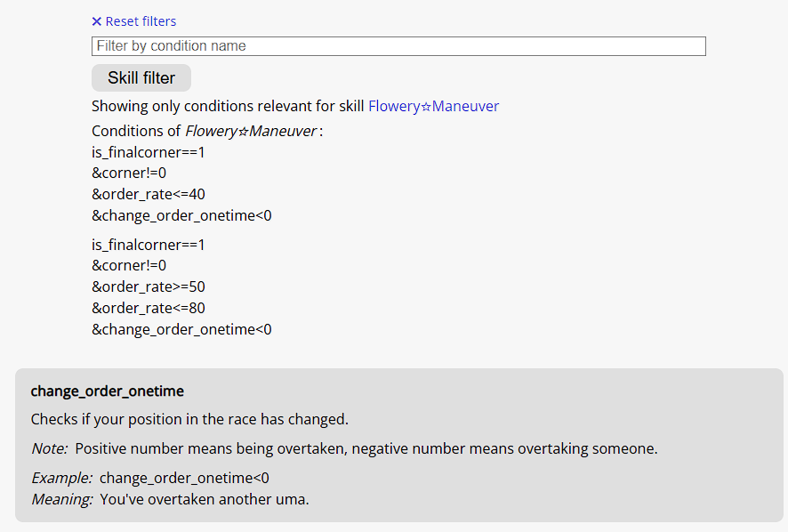788x532 pixels.
Task: Select the &order_rate>=50 condition line
Action: [149, 286]
